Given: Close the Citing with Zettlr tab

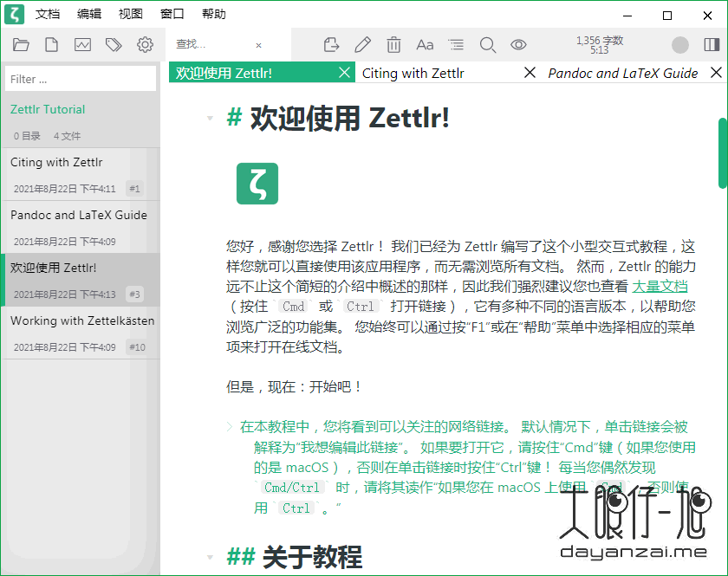Looking at the screenshot, I should click(530, 73).
